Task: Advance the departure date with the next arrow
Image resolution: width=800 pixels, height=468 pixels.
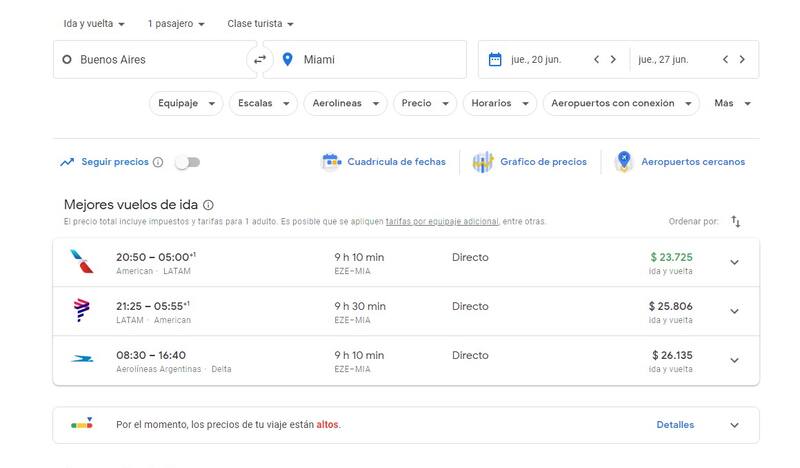Action: point(613,60)
